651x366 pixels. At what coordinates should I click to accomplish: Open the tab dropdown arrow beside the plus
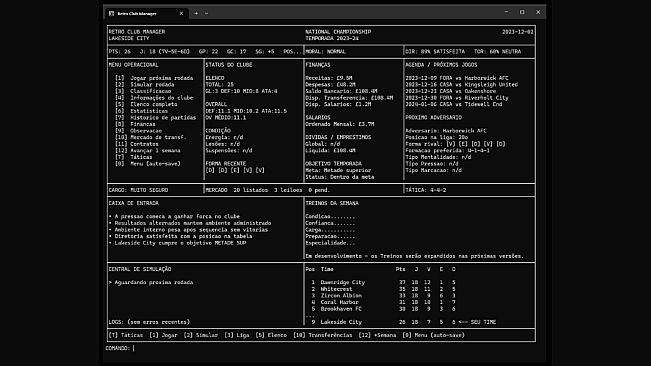206,13
